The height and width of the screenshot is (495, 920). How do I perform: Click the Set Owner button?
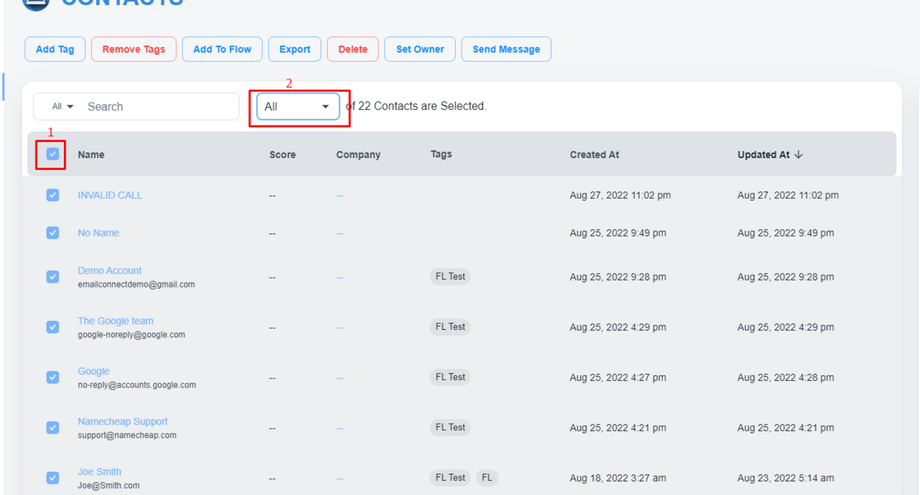[420, 49]
